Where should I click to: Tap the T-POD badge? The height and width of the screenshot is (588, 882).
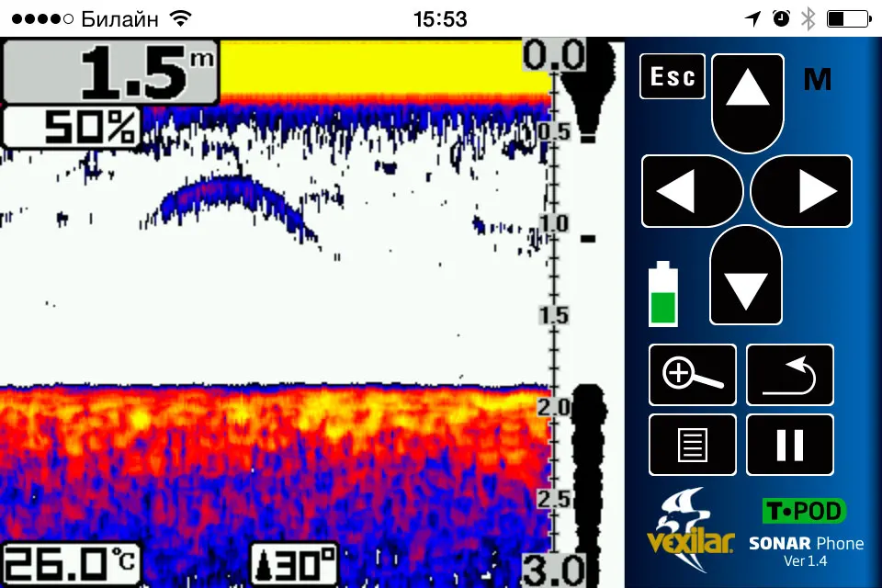coord(804,511)
